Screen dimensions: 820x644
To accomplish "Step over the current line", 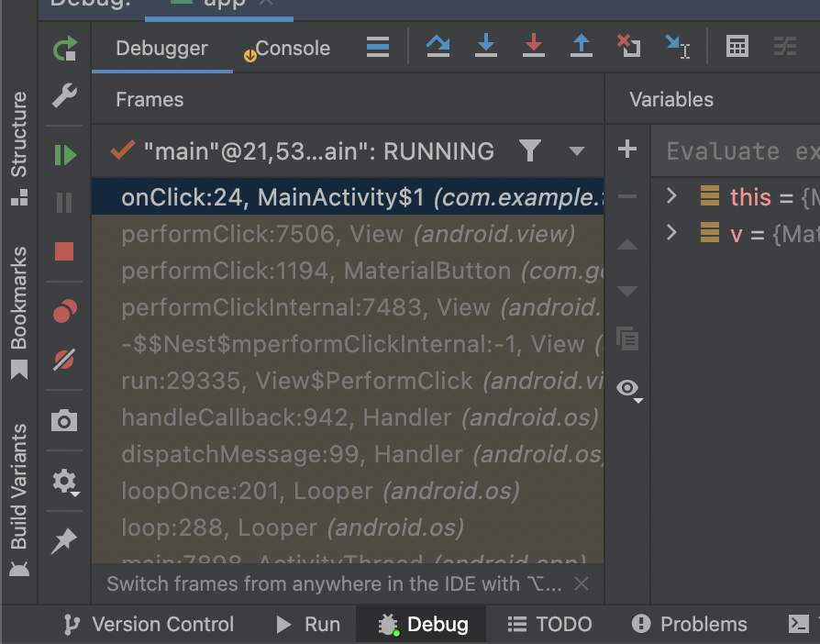I will pos(438,46).
